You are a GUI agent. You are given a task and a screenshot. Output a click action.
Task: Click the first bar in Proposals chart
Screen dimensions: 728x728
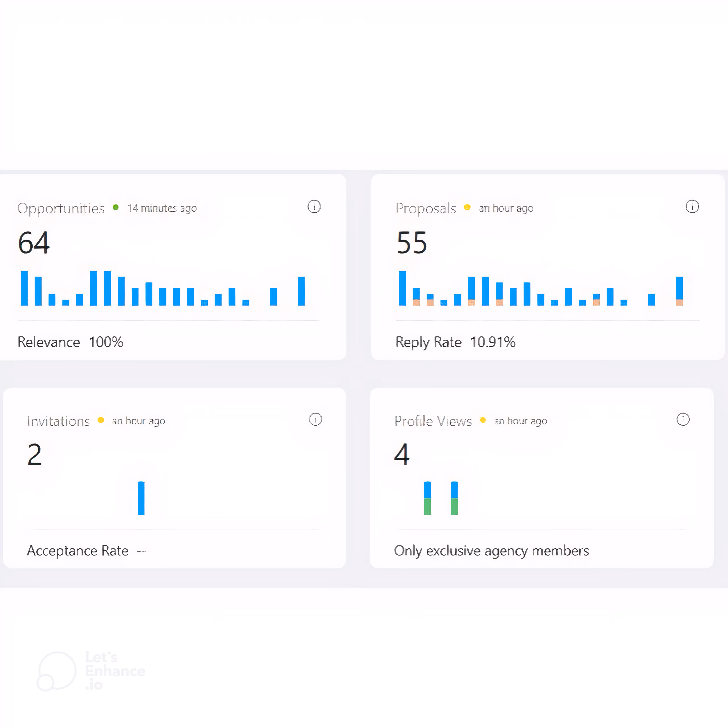pos(402,288)
